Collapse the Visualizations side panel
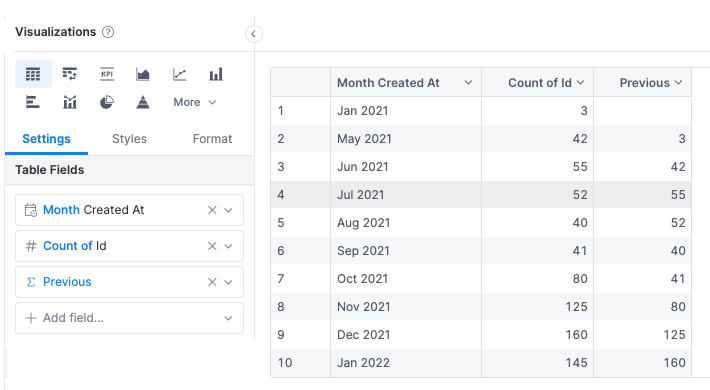The width and height of the screenshot is (710, 390). click(x=254, y=34)
